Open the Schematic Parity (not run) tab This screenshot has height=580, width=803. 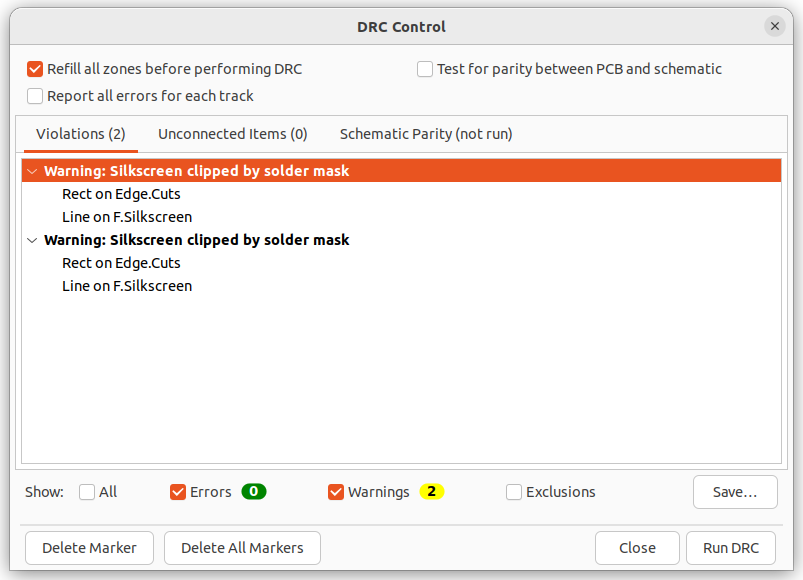coord(426,134)
